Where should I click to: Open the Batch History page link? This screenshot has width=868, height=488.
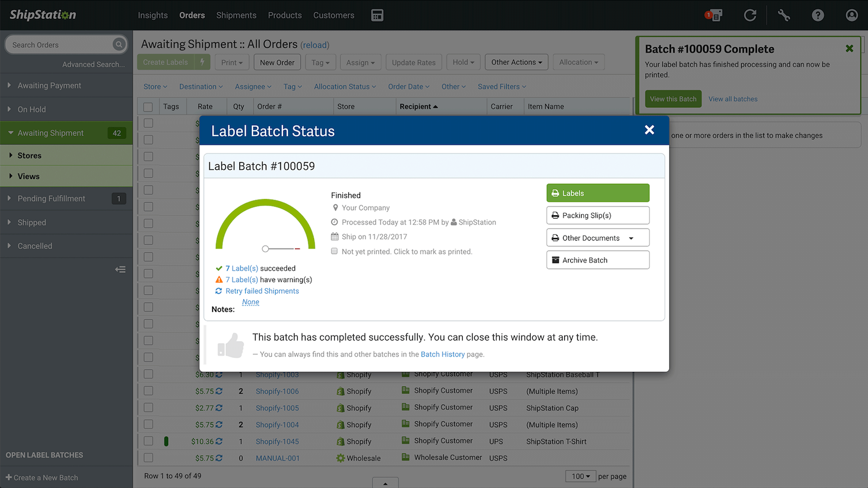442,354
